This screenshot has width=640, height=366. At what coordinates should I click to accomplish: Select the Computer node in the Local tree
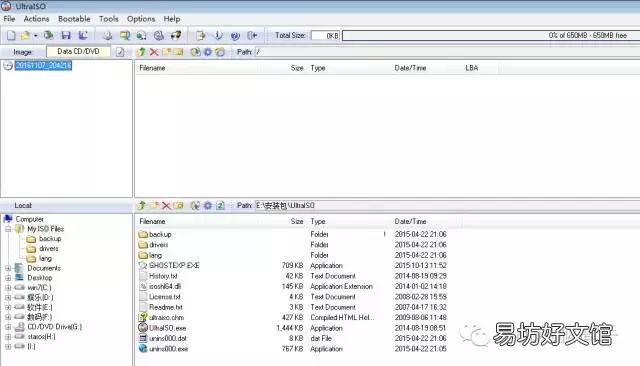29,219
